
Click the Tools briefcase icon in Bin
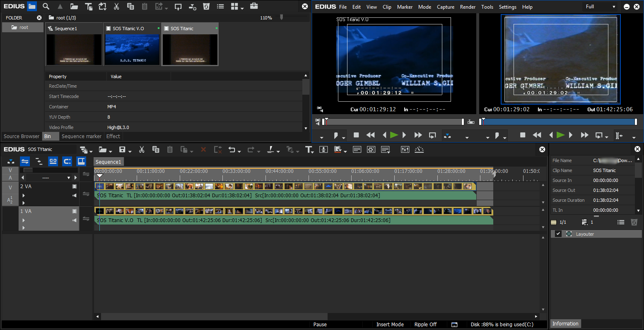[254, 6]
